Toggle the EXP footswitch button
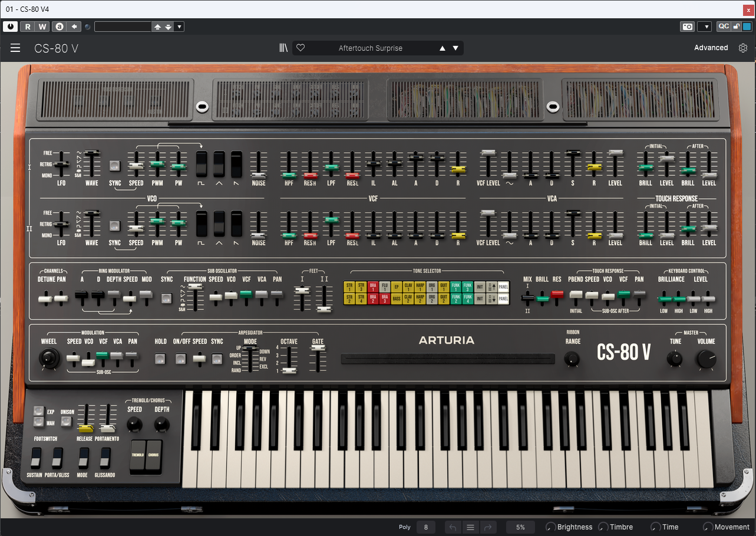Image resolution: width=756 pixels, height=536 pixels. coord(38,412)
